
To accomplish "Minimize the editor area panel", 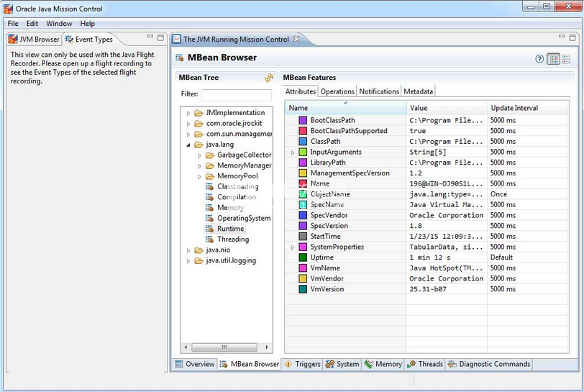I will coord(562,37).
